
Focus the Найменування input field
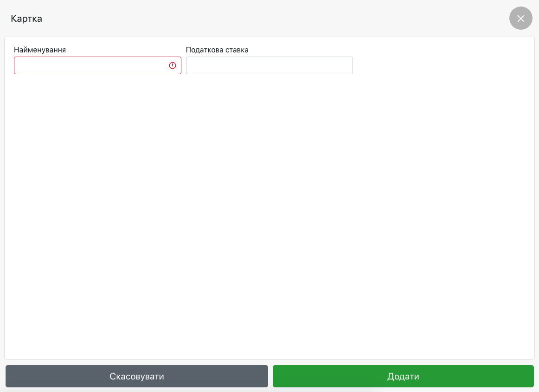coord(90,65)
